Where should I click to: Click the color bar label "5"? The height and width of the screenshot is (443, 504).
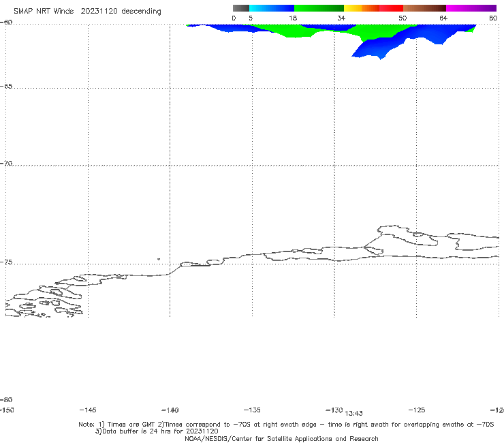point(251,18)
